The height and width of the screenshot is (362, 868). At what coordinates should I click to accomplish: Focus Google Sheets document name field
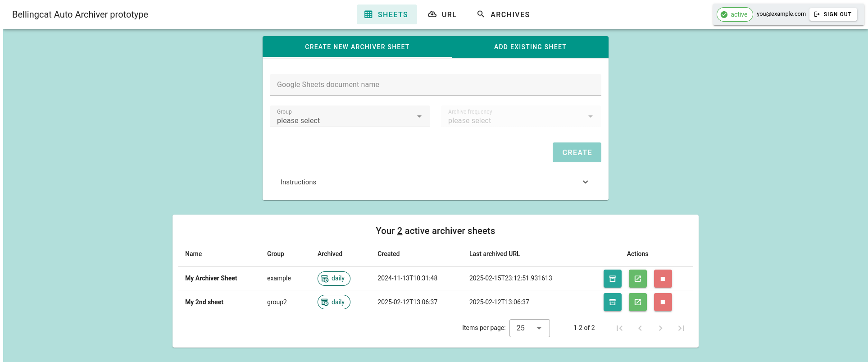[436, 85]
